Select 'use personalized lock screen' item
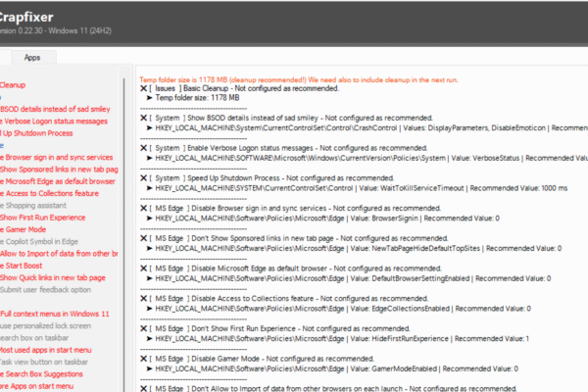588x392 pixels. point(46,325)
